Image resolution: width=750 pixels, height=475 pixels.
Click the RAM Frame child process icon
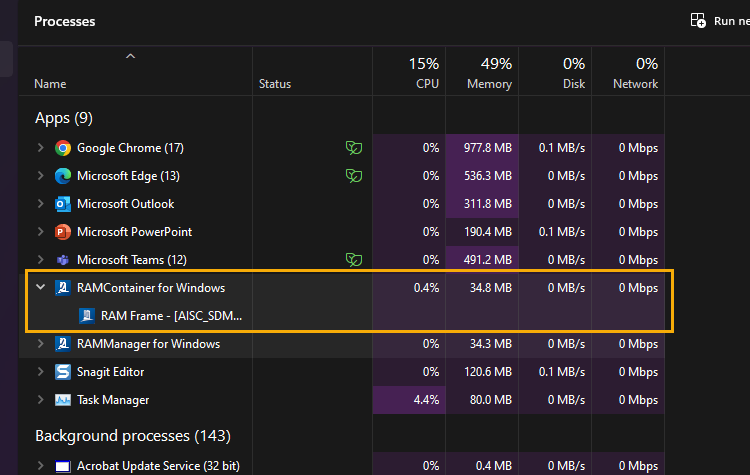coord(87,316)
